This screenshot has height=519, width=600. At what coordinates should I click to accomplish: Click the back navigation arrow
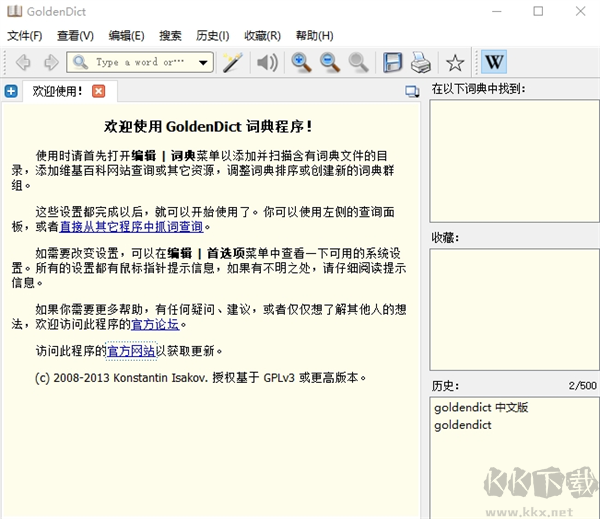[23, 63]
